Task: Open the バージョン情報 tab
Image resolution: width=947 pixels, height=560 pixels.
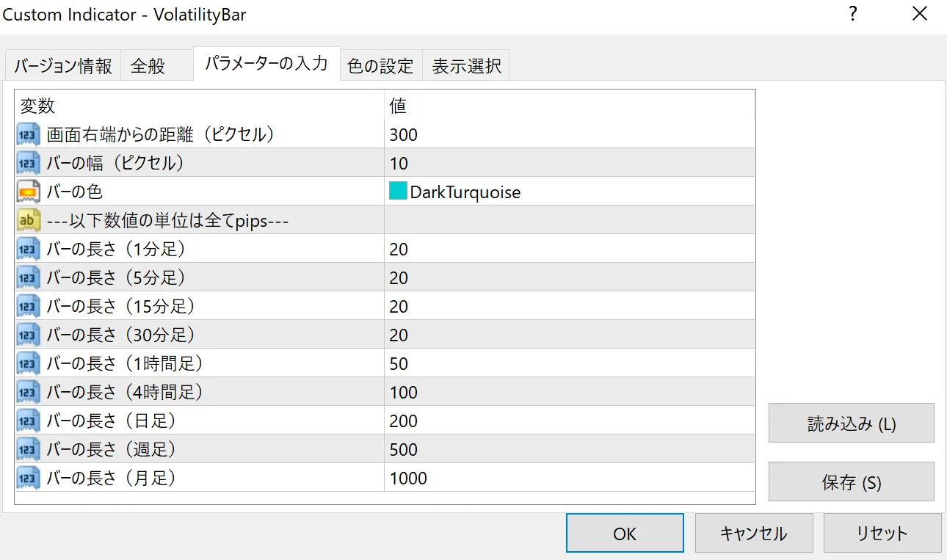Action: tap(63, 66)
